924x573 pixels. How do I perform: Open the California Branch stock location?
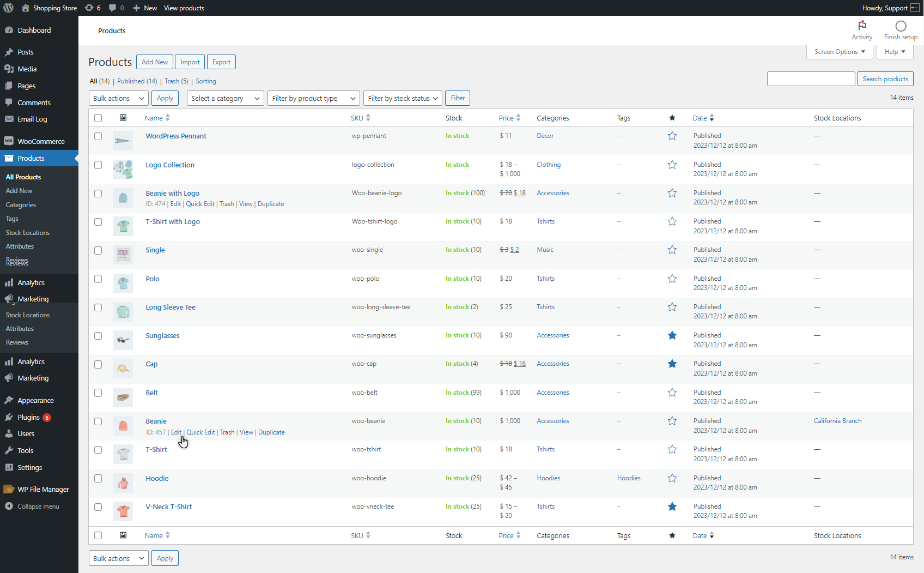(x=837, y=421)
